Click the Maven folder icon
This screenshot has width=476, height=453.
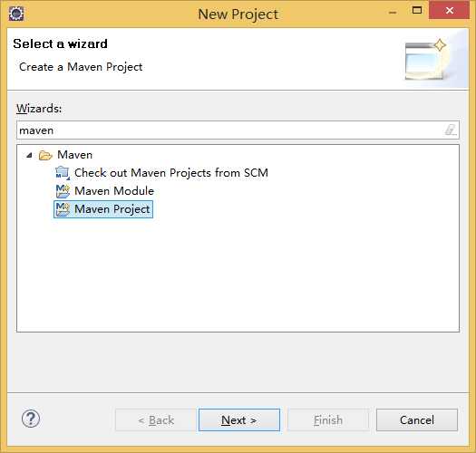(x=45, y=155)
